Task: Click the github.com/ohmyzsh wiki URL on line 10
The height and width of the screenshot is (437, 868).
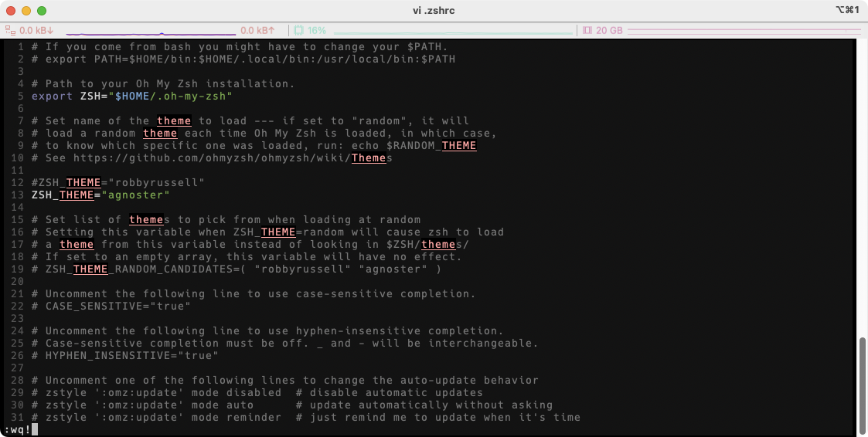Action: click(x=233, y=158)
